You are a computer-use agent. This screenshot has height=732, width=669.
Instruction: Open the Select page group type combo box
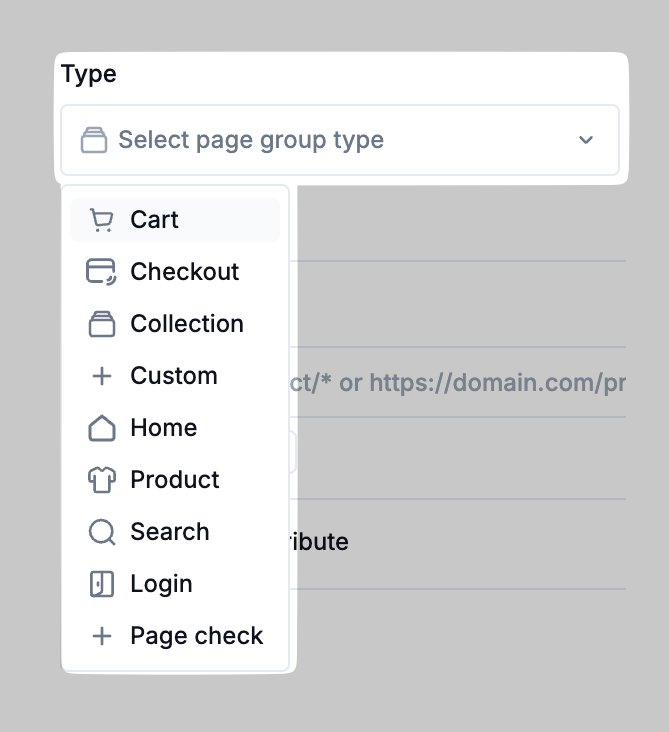click(340, 140)
